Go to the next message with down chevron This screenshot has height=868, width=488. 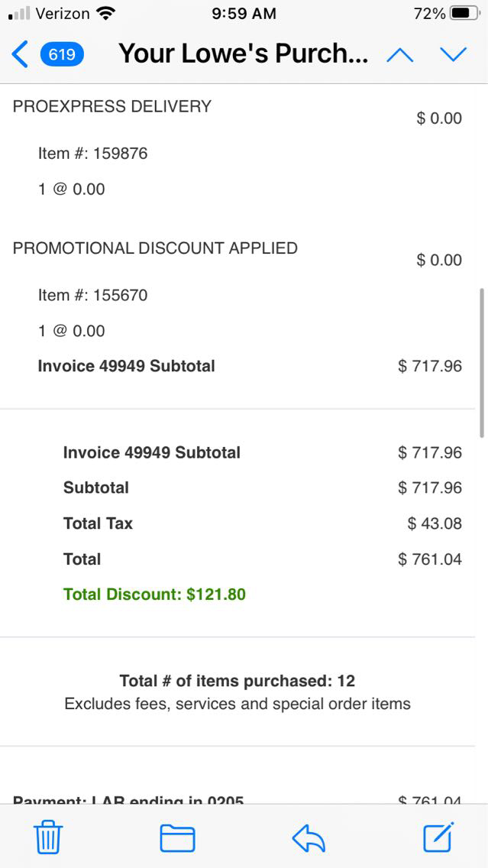pos(453,54)
